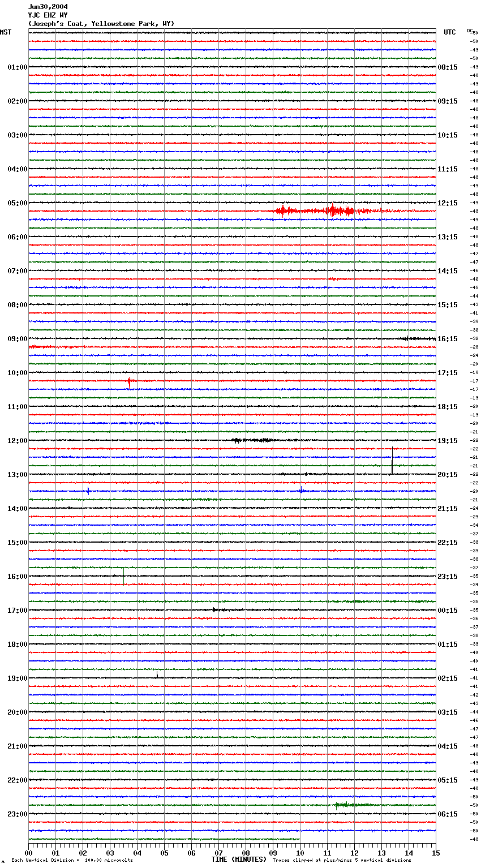This screenshot has height=868, width=481.
Task: Click the 10:15 UTC time label
Action: [448, 135]
